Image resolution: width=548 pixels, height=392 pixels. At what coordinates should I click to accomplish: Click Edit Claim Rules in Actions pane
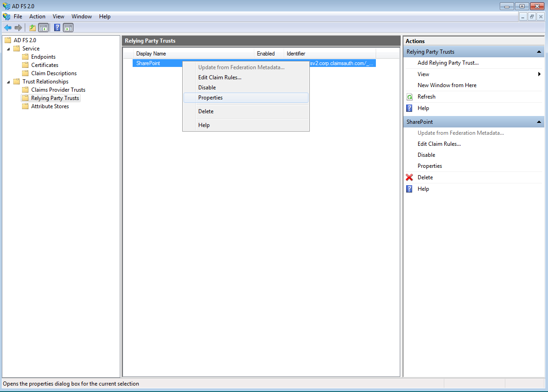(439, 144)
